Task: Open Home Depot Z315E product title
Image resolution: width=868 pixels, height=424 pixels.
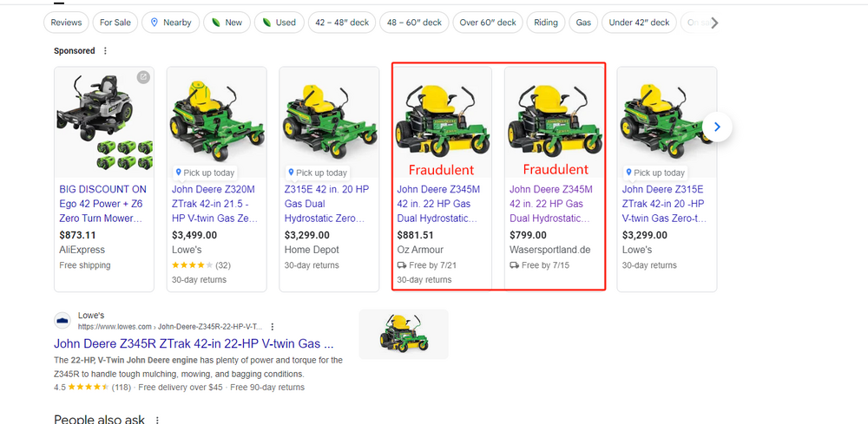Action: [x=326, y=204]
